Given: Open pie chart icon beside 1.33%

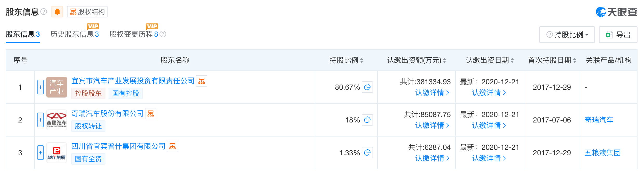Looking at the screenshot, I should click(x=367, y=153).
